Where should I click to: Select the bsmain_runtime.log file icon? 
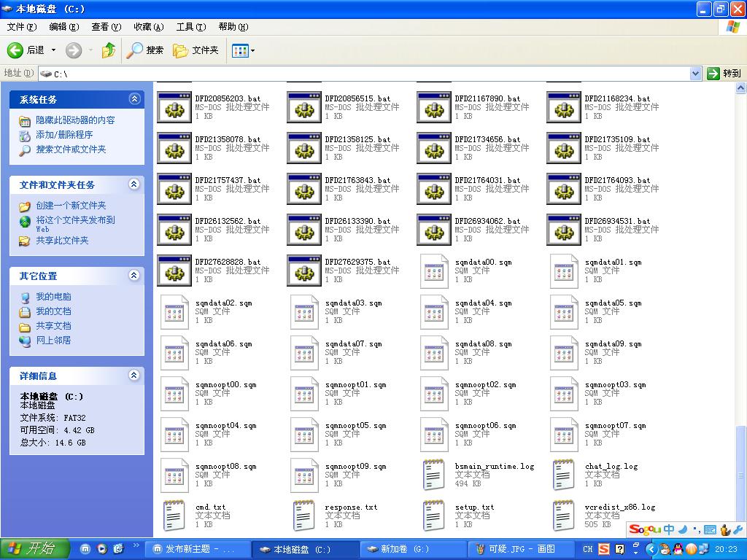click(x=434, y=475)
